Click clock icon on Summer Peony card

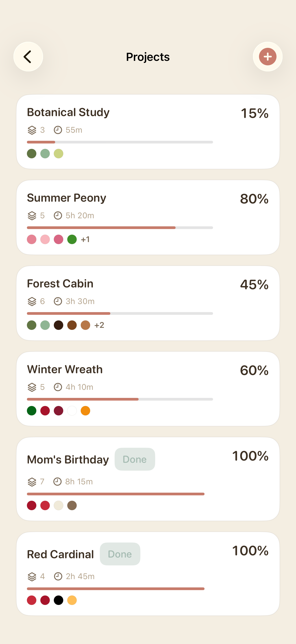[x=58, y=216]
